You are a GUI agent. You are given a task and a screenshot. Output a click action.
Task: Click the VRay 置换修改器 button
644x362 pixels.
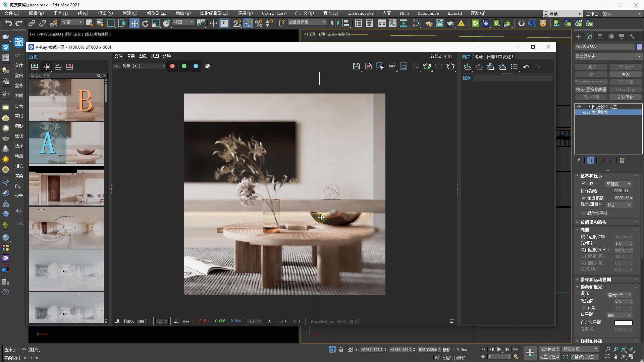click(x=591, y=90)
